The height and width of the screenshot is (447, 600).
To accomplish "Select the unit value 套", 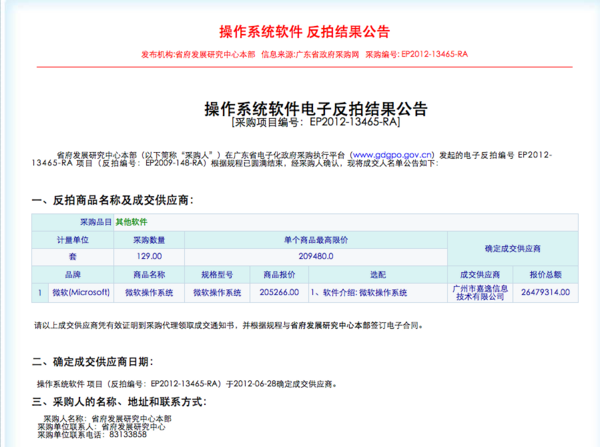I will pyautogui.click(x=73, y=256).
